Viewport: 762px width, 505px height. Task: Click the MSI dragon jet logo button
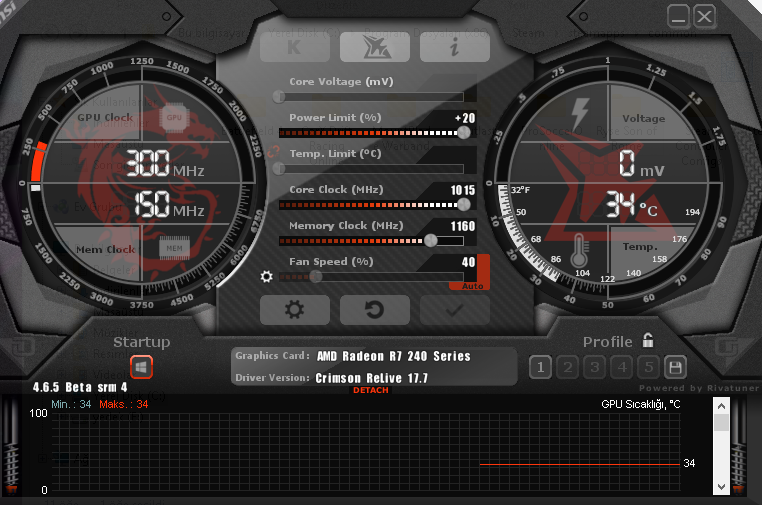[x=375, y=47]
